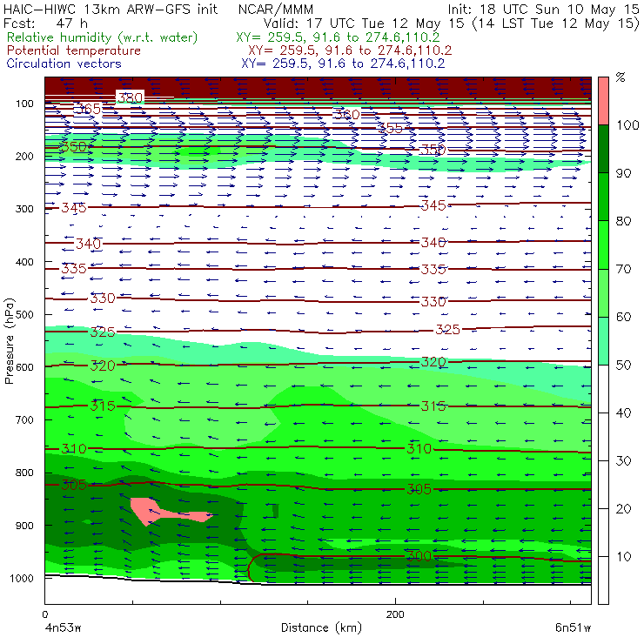Click the '380' potential temperature contour label

[x=131, y=97]
